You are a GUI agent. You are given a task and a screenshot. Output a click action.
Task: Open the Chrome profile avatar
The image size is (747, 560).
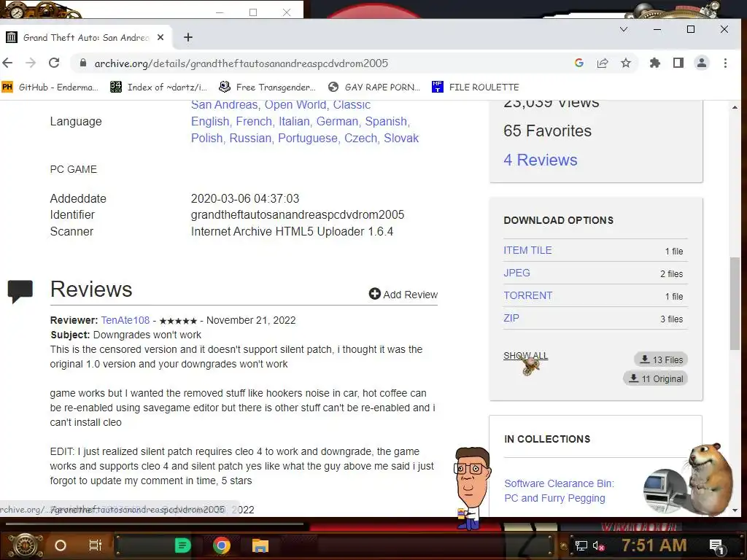tap(702, 63)
